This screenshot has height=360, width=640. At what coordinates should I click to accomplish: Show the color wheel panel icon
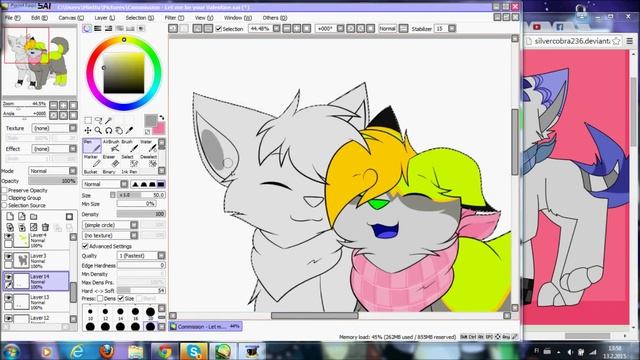click(87, 28)
